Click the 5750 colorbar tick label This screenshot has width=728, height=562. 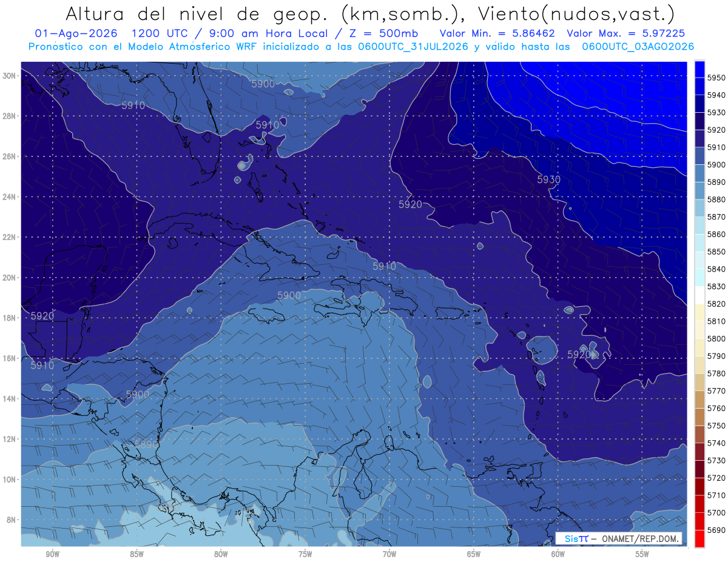(x=716, y=426)
